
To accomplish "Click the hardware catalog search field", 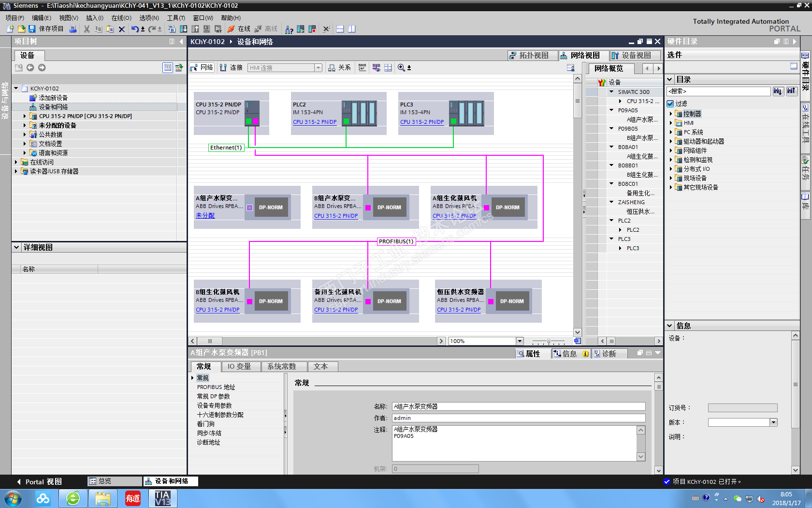I will tap(718, 91).
